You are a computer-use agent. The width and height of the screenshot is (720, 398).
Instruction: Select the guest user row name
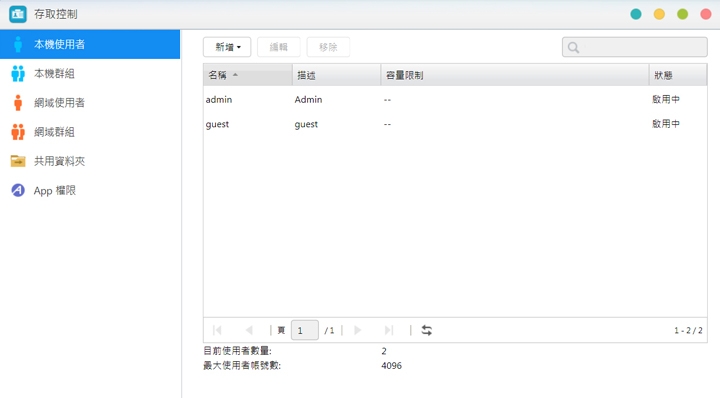click(x=217, y=124)
